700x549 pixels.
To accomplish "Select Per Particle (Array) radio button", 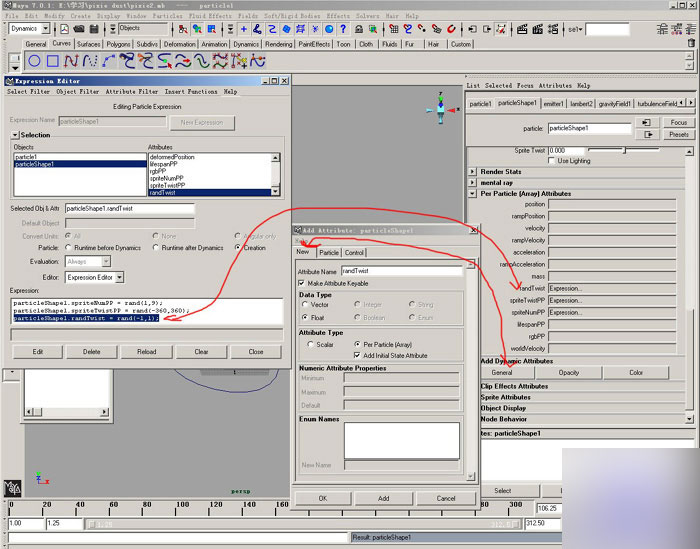I will pyautogui.click(x=357, y=344).
